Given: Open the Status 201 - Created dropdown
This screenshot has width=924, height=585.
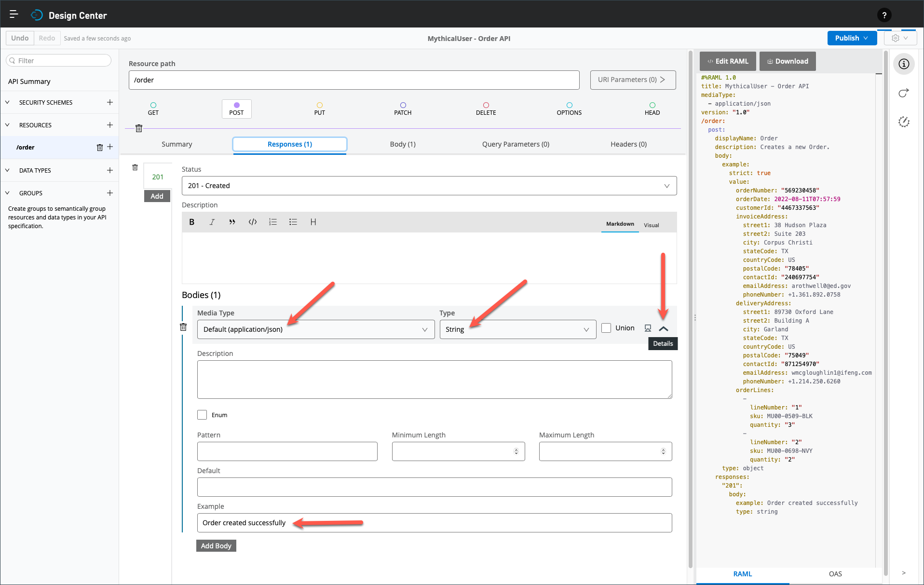Looking at the screenshot, I should [429, 186].
